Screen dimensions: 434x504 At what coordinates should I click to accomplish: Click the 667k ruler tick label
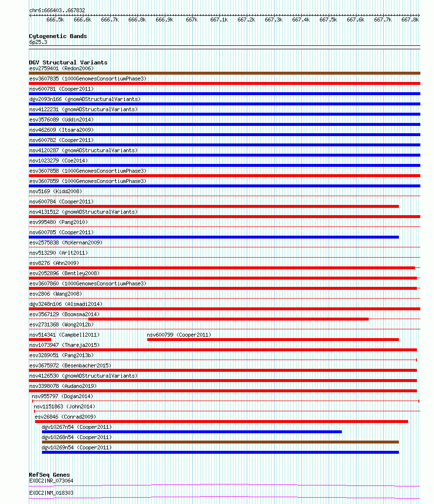tap(192, 20)
